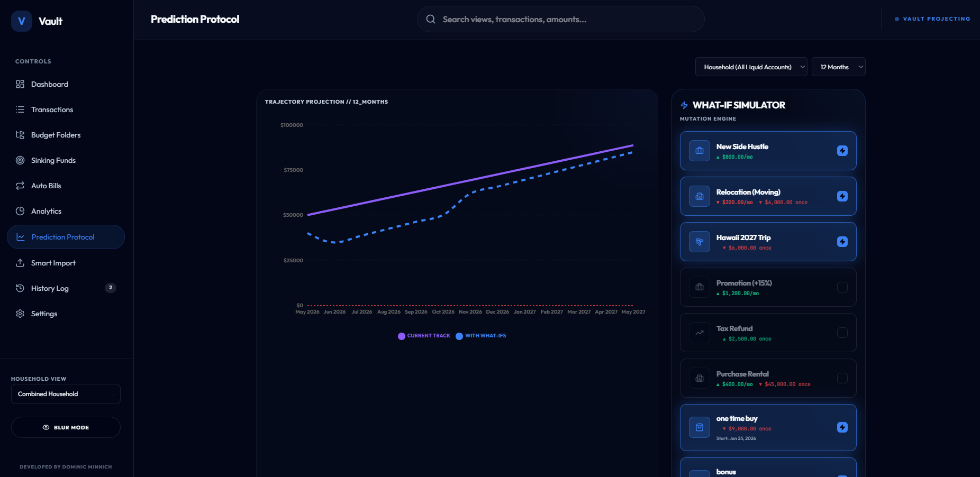Viewport: 980px width, 477px height.
Task: Click the Start: Jun 23, 2026 text
Action: tap(736, 438)
